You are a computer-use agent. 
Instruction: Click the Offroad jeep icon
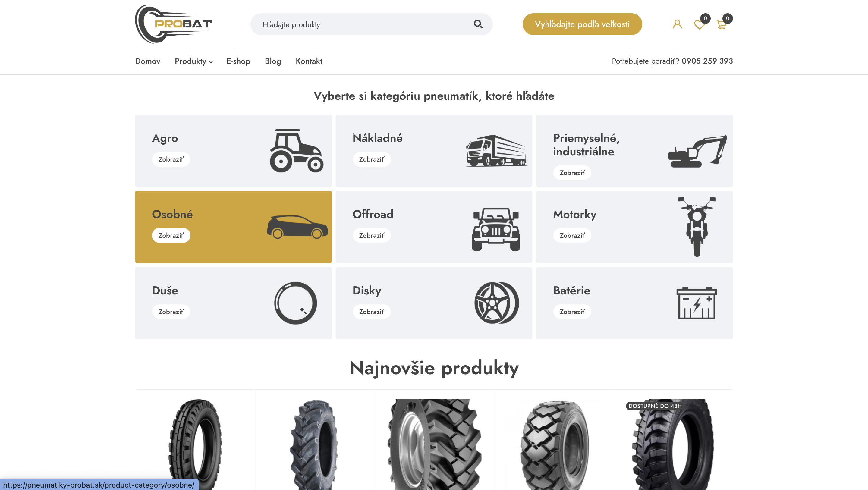tap(496, 229)
